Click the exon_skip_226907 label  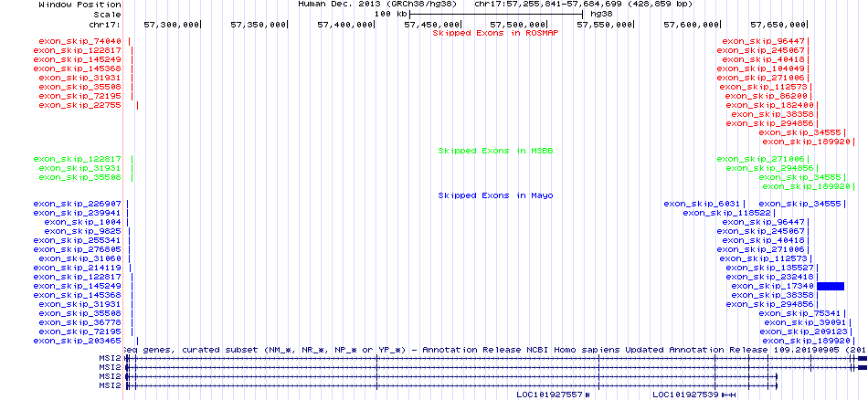point(78,204)
